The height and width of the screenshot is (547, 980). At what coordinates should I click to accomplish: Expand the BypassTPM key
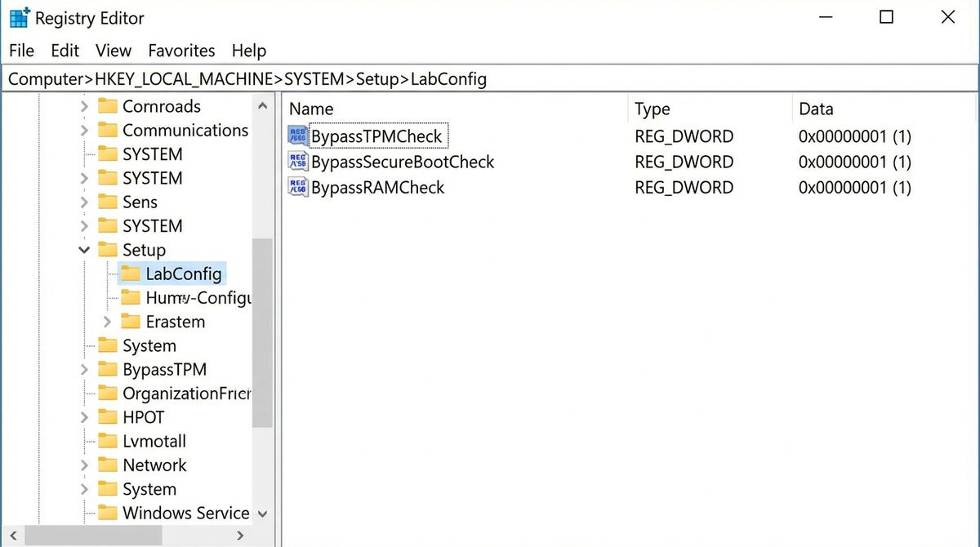[84, 370]
